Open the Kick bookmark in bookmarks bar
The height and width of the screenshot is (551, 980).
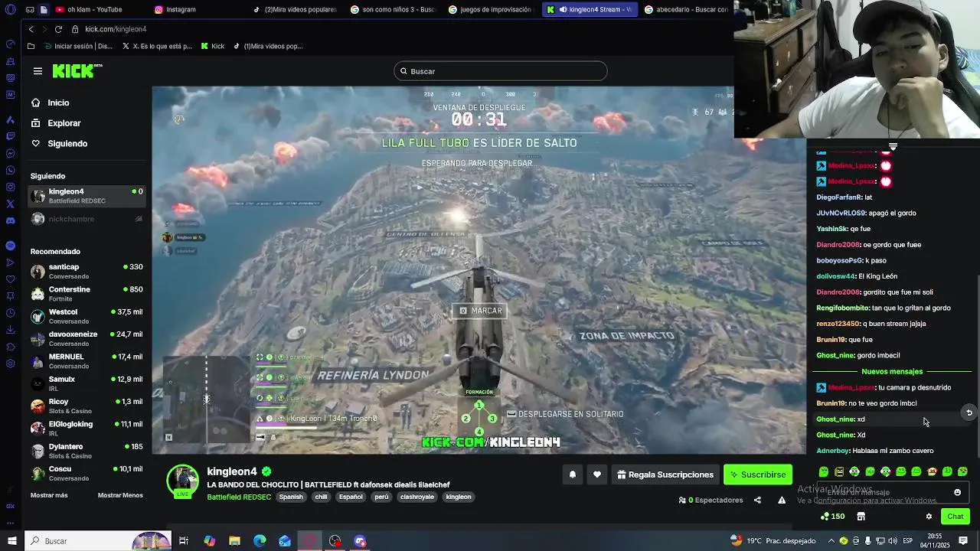[213, 46]
